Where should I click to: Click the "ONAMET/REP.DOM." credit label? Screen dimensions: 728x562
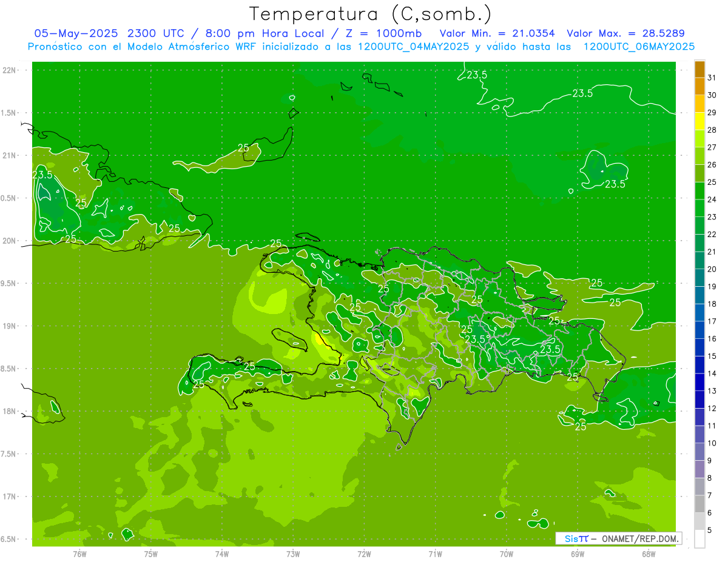pos(640,538)
